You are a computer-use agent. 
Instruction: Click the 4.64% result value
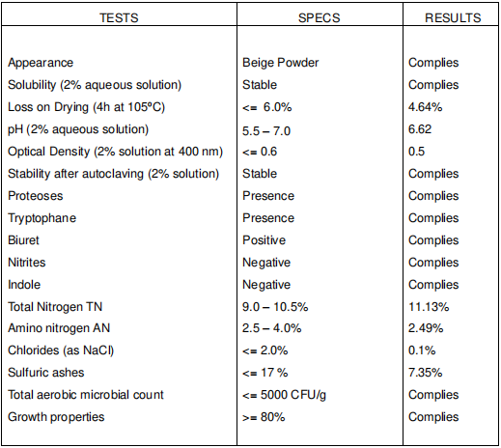pos(425,107)
